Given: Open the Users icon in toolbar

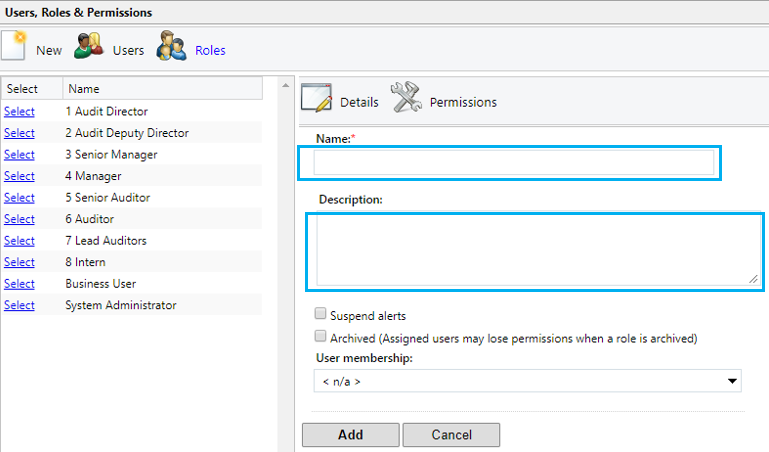Looking at the screenshot, I should click(x=89, y=47).
